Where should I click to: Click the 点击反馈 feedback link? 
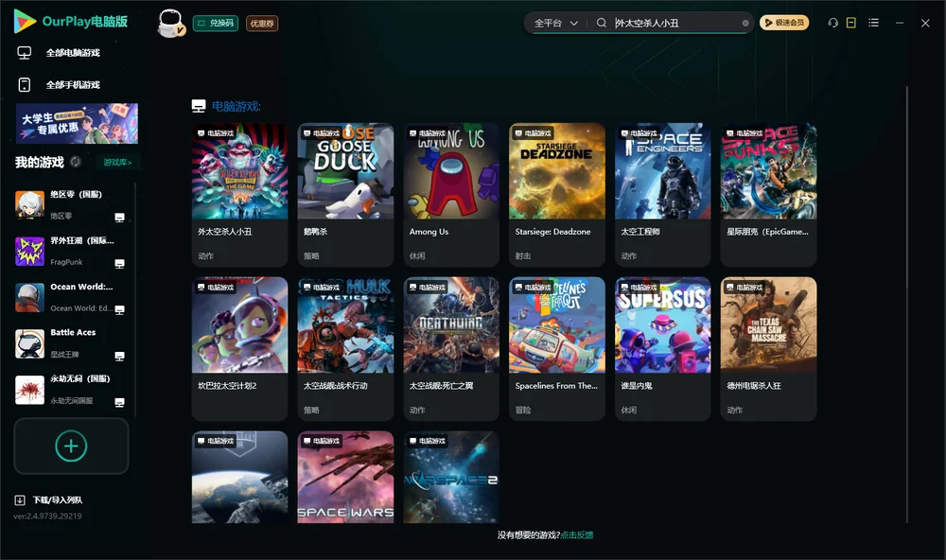point(577,534)
